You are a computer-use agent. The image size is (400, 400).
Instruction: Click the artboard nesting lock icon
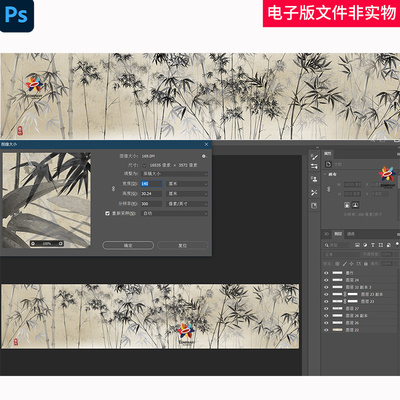(359, 264)
